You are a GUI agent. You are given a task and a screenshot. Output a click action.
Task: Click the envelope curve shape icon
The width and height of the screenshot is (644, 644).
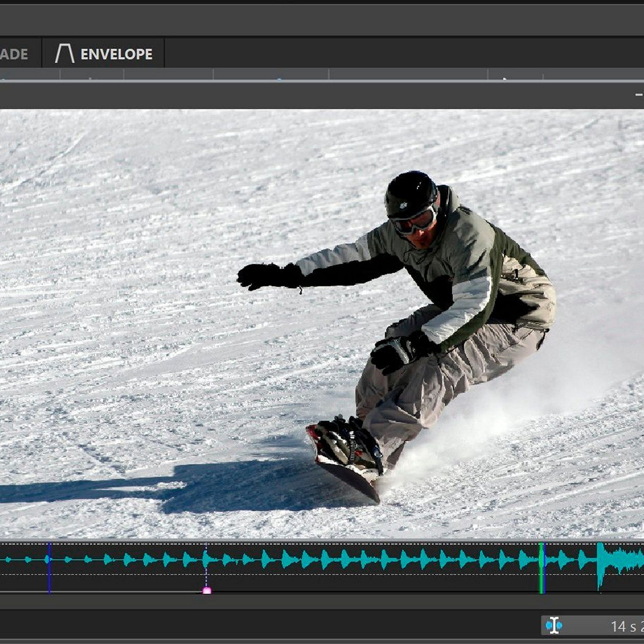(x=65, y=54)
